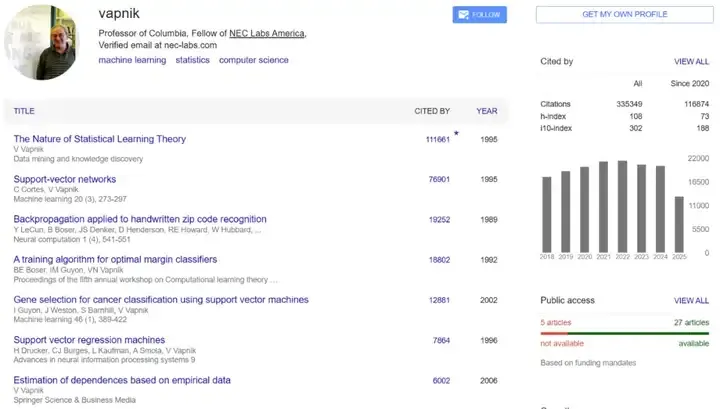Open Gene selection for cancer classification article

pos(161,299)
